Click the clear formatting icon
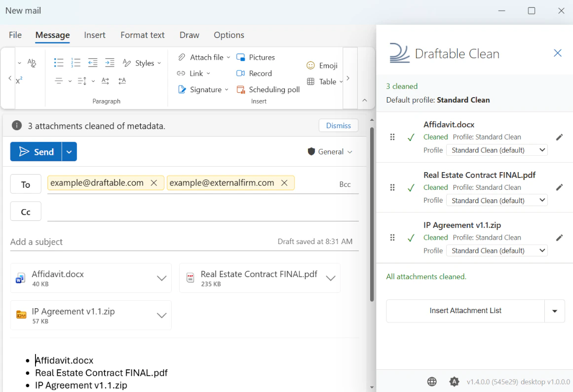 pos(32,63)
